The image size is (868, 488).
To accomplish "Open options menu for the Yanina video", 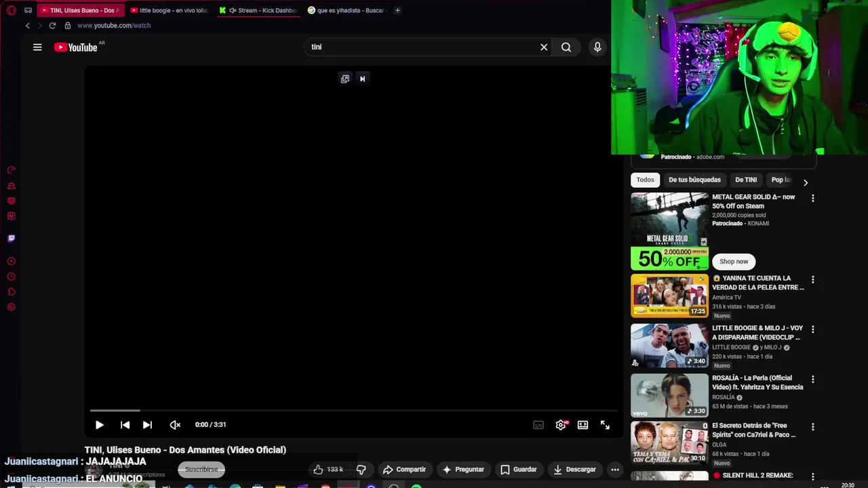I will click(812, 279).
